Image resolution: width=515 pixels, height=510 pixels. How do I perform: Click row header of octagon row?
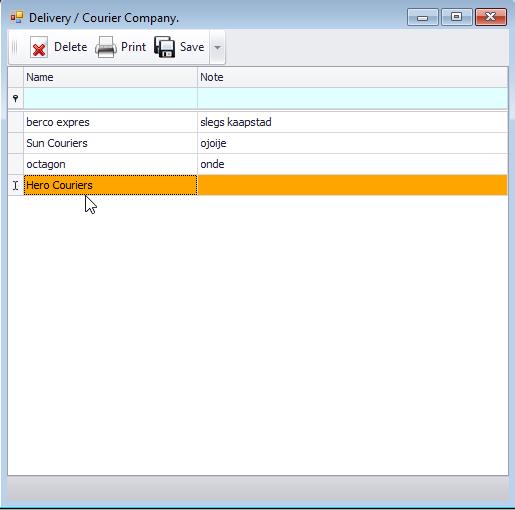(x=16, y=164)
